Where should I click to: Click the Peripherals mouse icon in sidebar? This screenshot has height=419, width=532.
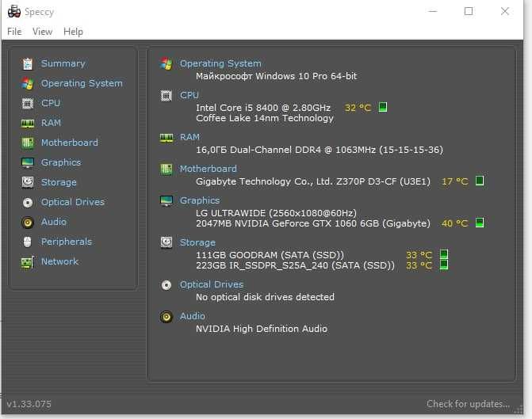tap(28, 242)
